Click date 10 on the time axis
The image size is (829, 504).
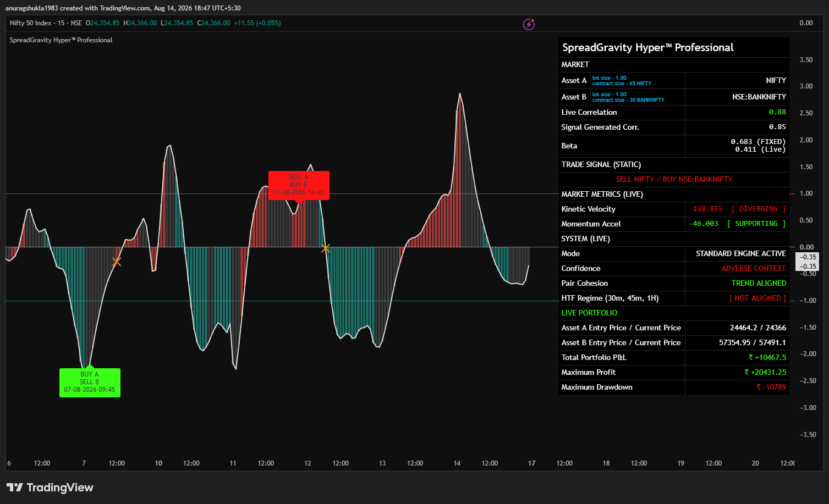pyautogui.click(x=158, y=463)
